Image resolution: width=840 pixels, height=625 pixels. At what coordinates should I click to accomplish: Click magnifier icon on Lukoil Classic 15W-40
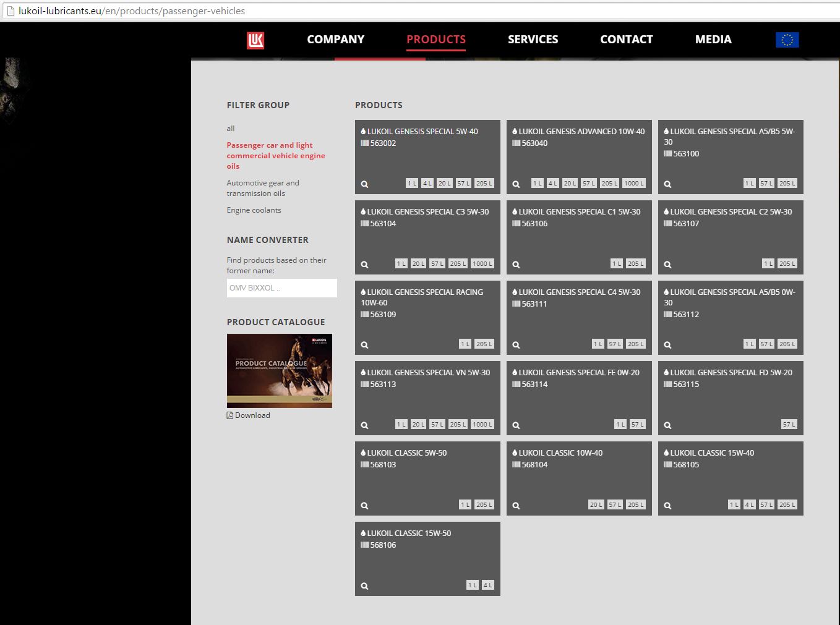pyautogui.click(x=667, y=506)
